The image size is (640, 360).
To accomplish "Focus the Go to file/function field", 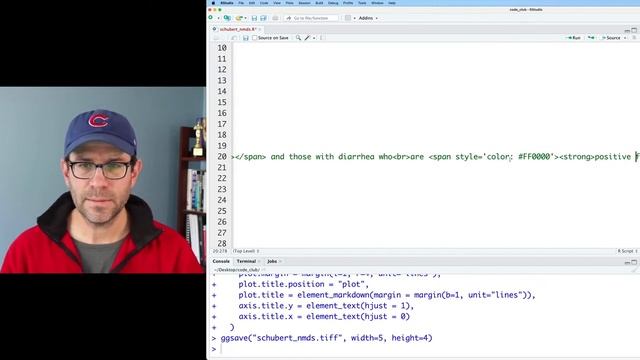I will (x=311, y=18).
